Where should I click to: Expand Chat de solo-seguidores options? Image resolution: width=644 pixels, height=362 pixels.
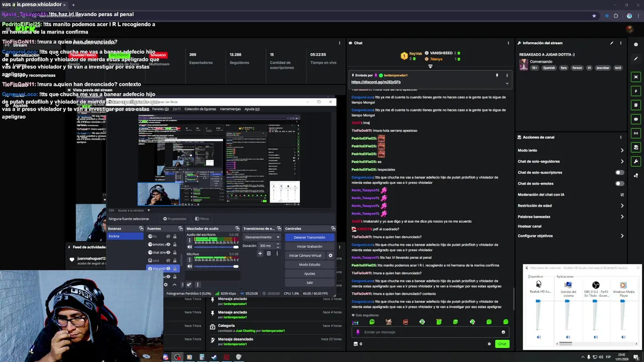pyautogui.click(x=622, y=161)
